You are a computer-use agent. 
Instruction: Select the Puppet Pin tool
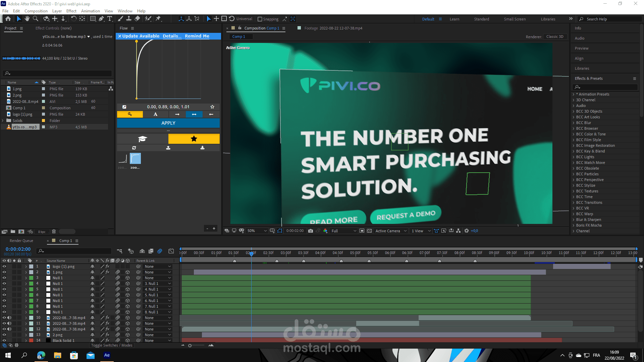pyautogui.click(x=158, y=19)
